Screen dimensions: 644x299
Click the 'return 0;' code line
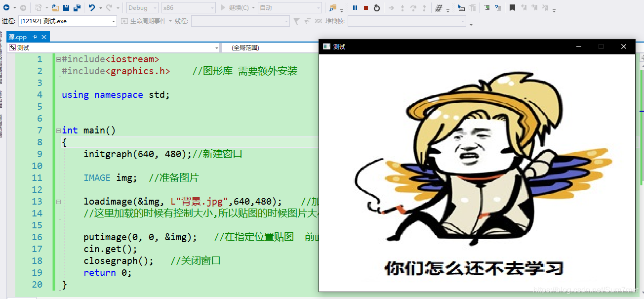[108, 273]
